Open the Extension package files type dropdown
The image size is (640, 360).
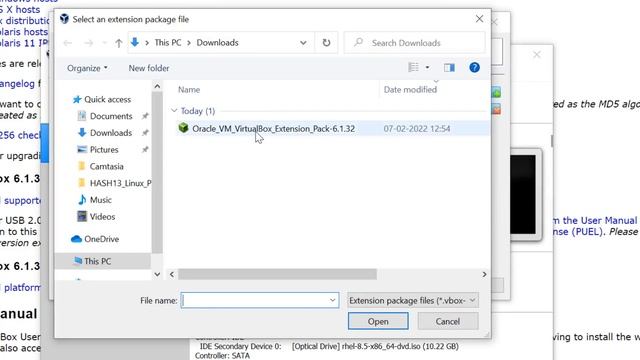413,300
